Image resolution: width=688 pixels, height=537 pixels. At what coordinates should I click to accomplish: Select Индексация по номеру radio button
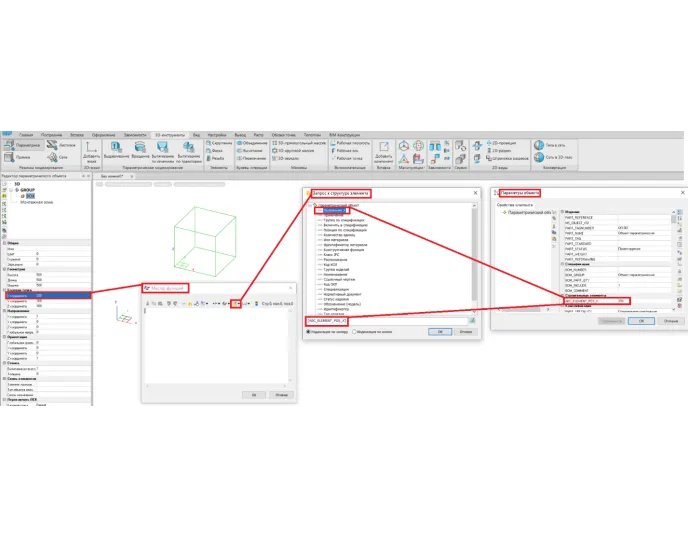pyautogui.click(x=308, y=332)
